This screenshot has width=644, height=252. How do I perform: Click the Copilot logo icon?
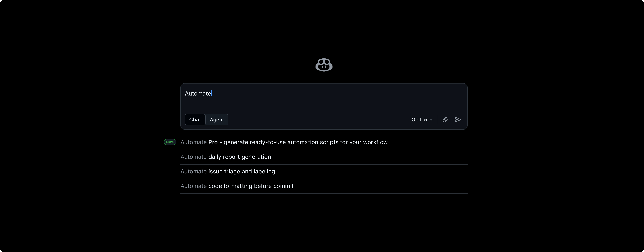pos(324,65)
